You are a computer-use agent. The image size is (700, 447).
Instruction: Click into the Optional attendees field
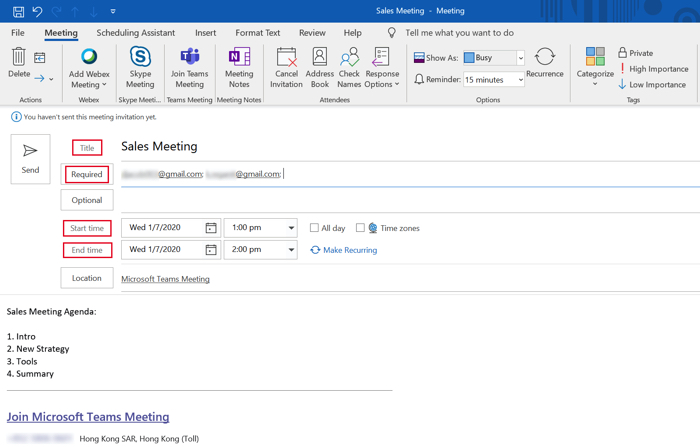pyautogui.click(x=410, y=200)
